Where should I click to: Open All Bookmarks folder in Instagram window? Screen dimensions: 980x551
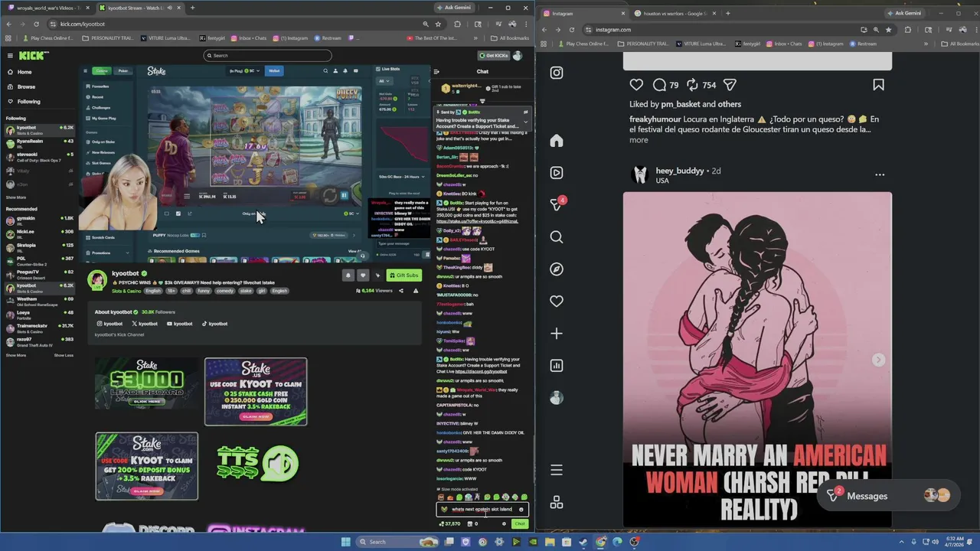960,44
